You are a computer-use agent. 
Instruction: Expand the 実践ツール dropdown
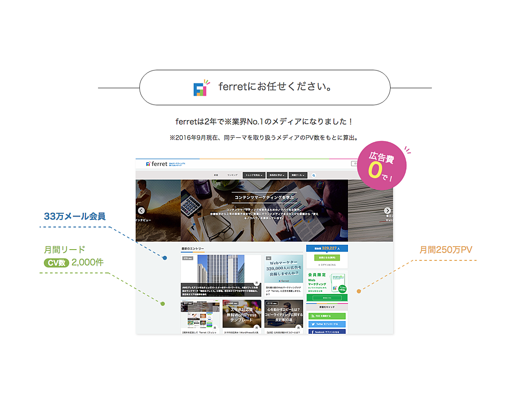298,175
